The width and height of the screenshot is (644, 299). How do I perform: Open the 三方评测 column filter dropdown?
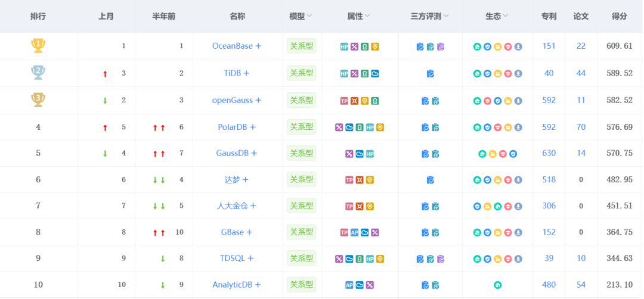tap(445, 16)
